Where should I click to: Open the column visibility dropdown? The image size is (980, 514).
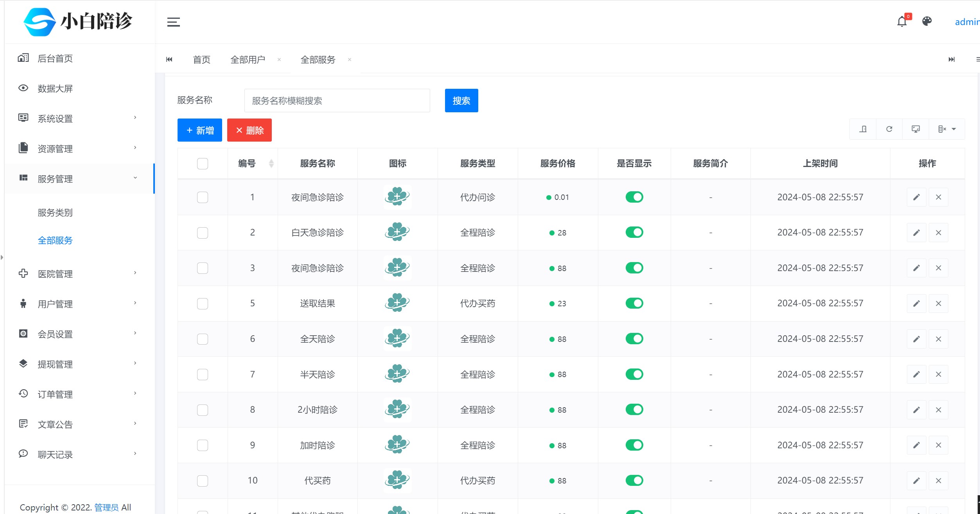947,129
